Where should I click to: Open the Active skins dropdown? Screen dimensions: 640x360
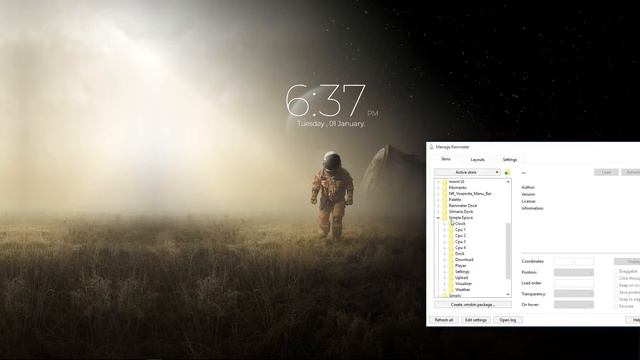467,172
